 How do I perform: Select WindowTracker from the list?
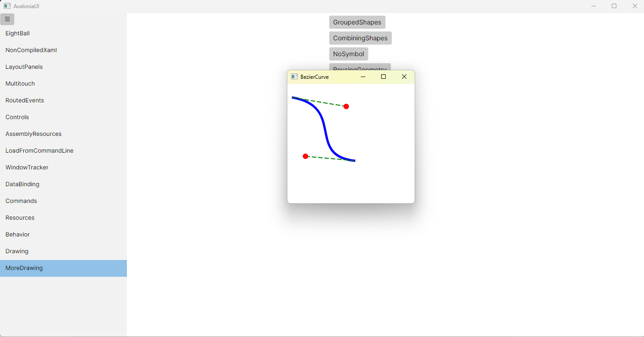(63, 168)
